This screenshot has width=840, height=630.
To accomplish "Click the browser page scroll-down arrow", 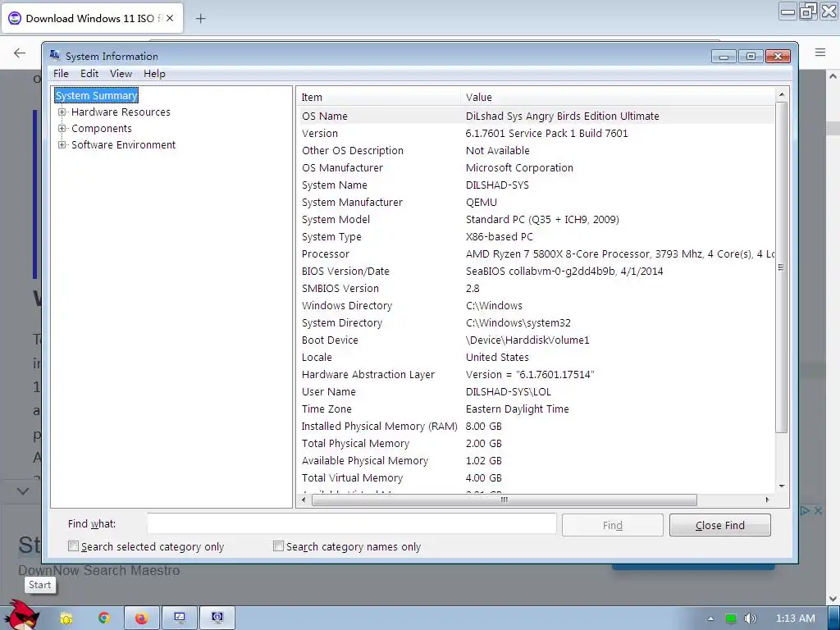I will coord(833,598).
